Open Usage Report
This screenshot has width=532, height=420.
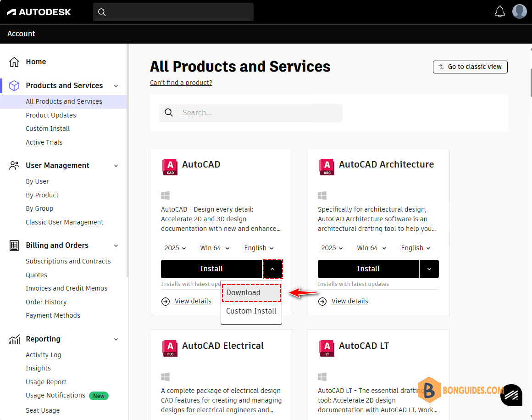click(46, 382)
